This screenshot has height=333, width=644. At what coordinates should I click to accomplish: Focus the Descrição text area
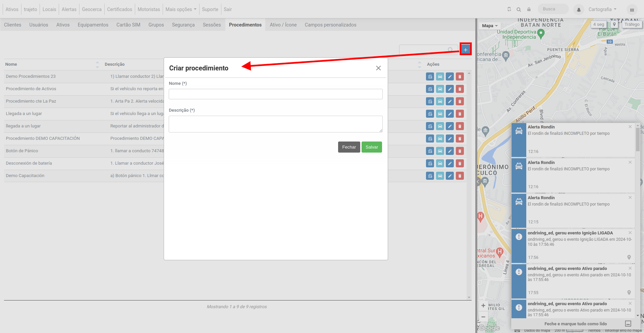click(x=275, y=124)
